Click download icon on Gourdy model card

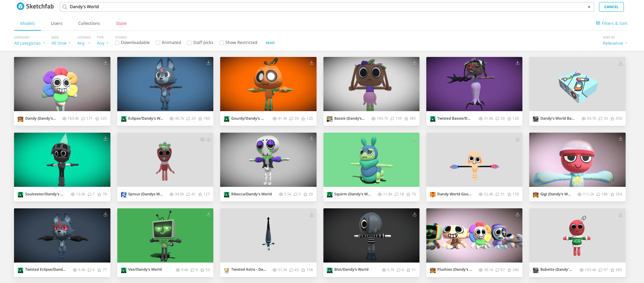tap(311, 63)
